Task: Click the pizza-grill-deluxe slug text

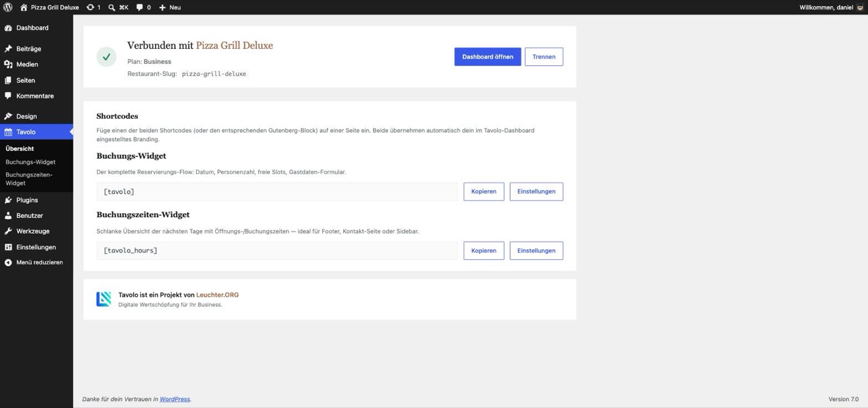Action: point(214,74)
